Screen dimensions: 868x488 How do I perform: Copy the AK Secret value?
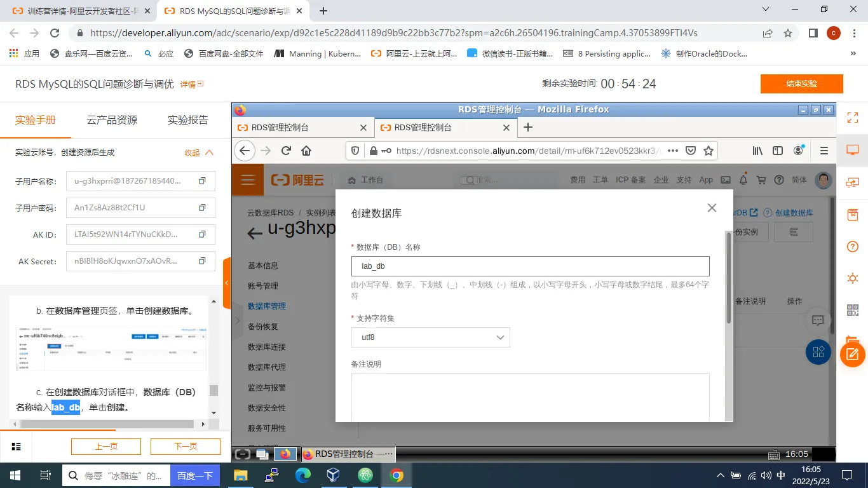point(202,261)
